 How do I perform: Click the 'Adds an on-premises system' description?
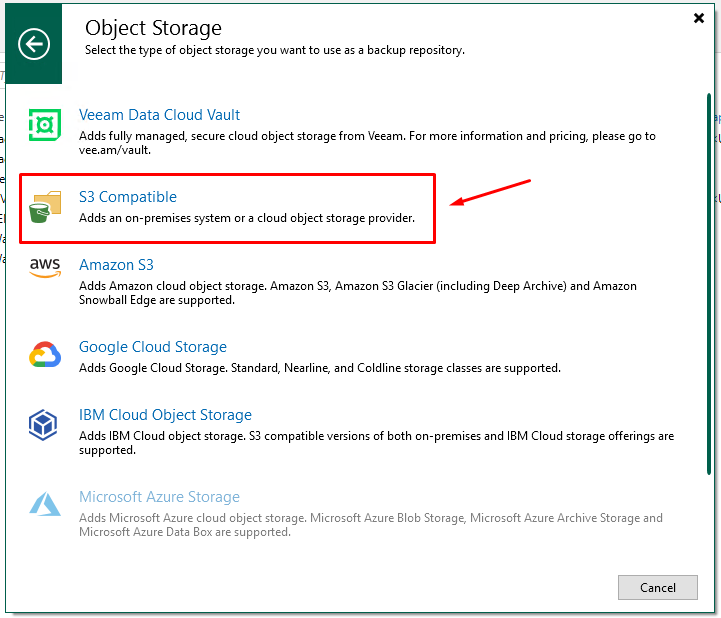pos(247,218)
